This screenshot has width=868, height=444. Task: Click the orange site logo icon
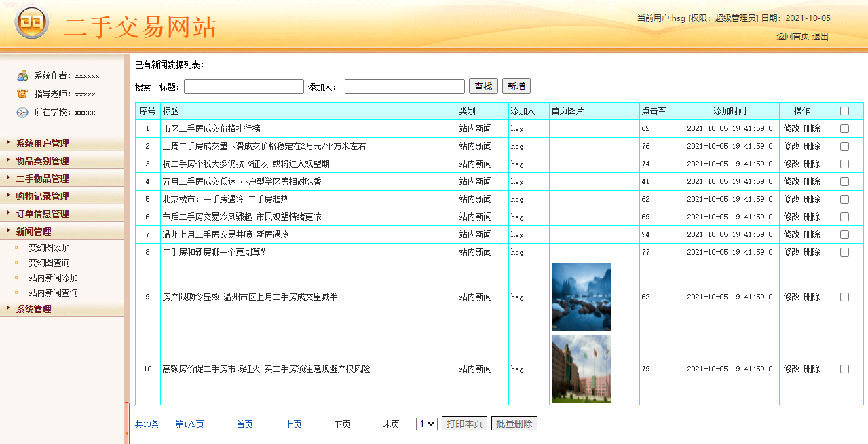point(31,23)
